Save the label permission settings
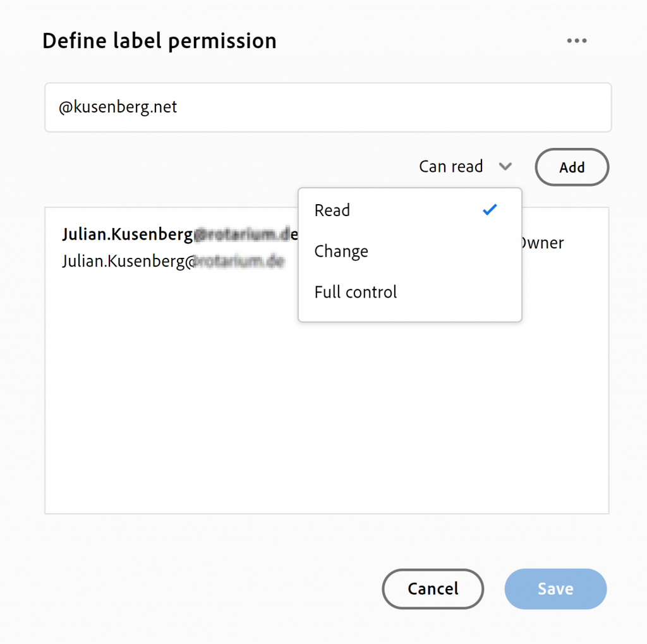Screen dimensions: 647x644 pos(555,589)
